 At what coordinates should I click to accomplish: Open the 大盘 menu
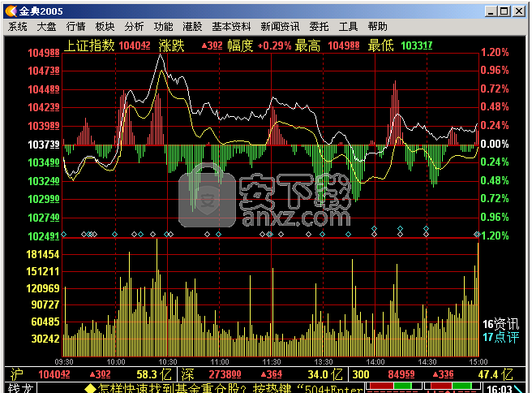click(x=46, y=27)
